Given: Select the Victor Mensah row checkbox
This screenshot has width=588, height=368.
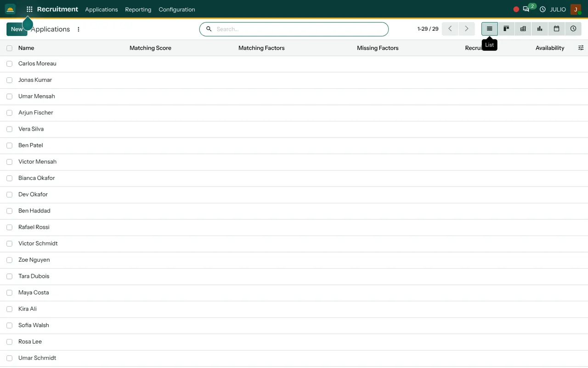Looking at the screenshot, I should 9,162.
